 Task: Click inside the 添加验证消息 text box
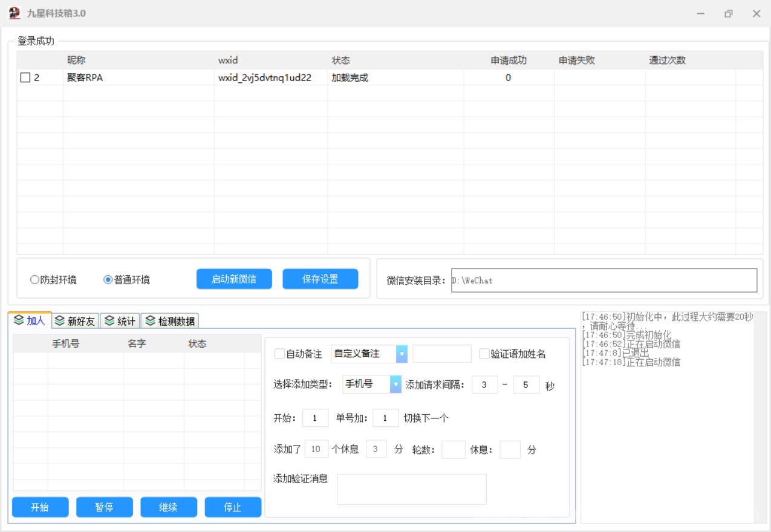tap(411, 489)
